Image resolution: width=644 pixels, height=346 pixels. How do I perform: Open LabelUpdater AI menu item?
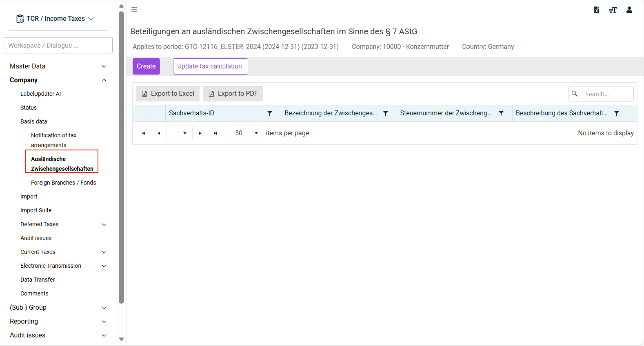coord(40,94)
